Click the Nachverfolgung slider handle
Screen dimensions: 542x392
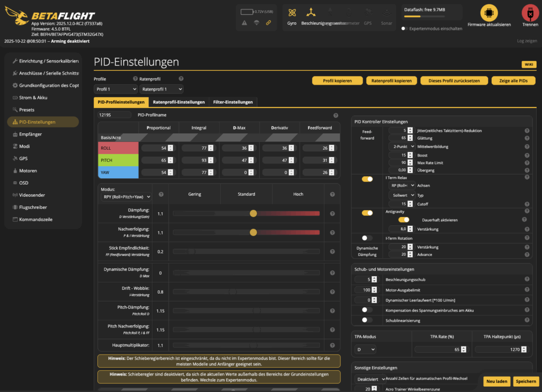coord(254,232)
